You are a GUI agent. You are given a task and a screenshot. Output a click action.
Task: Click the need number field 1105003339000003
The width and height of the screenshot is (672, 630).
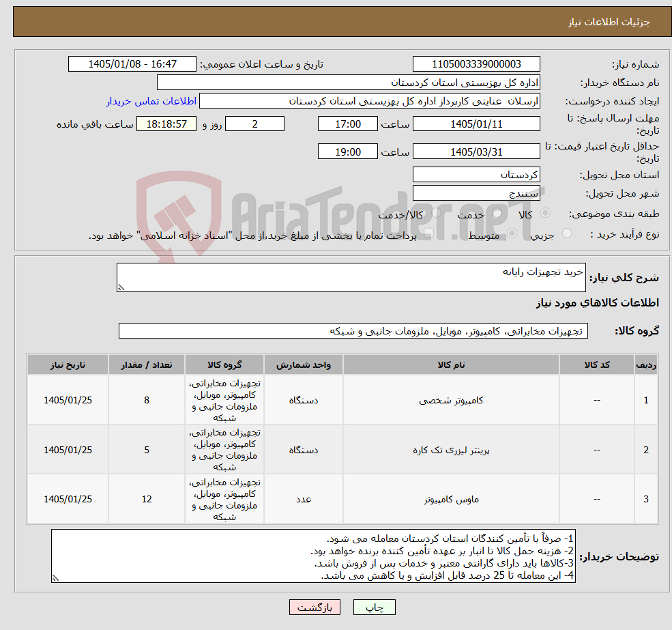point(476,64)
